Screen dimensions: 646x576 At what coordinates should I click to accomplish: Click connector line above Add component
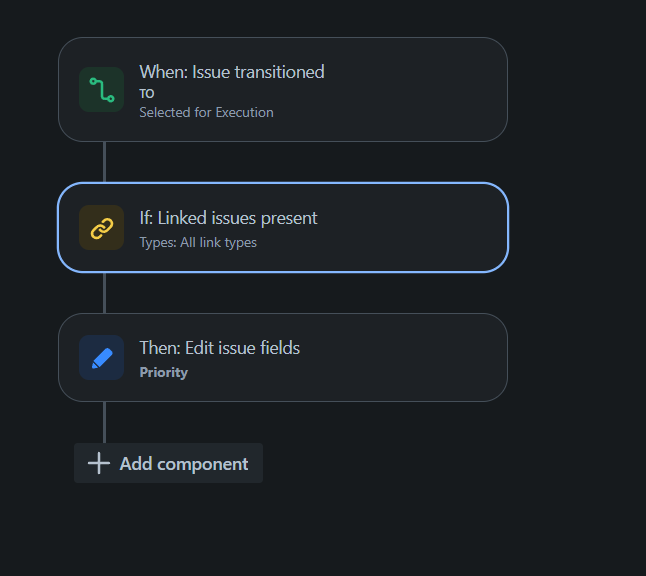[104, 422]
